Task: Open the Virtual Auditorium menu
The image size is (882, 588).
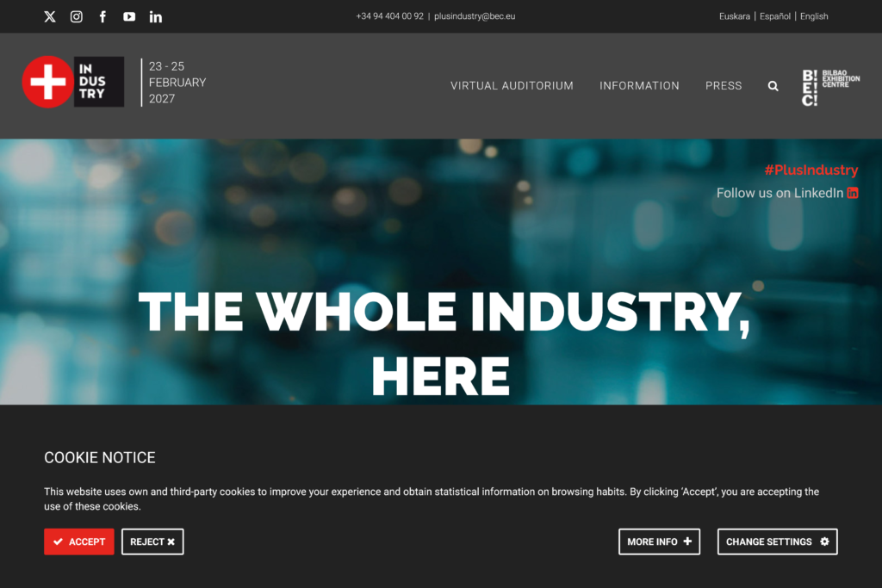Action: [512, 86]
